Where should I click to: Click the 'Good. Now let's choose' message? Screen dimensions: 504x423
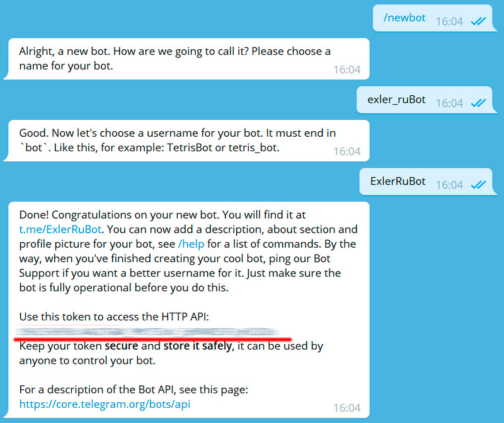click(x=188, y=141)
